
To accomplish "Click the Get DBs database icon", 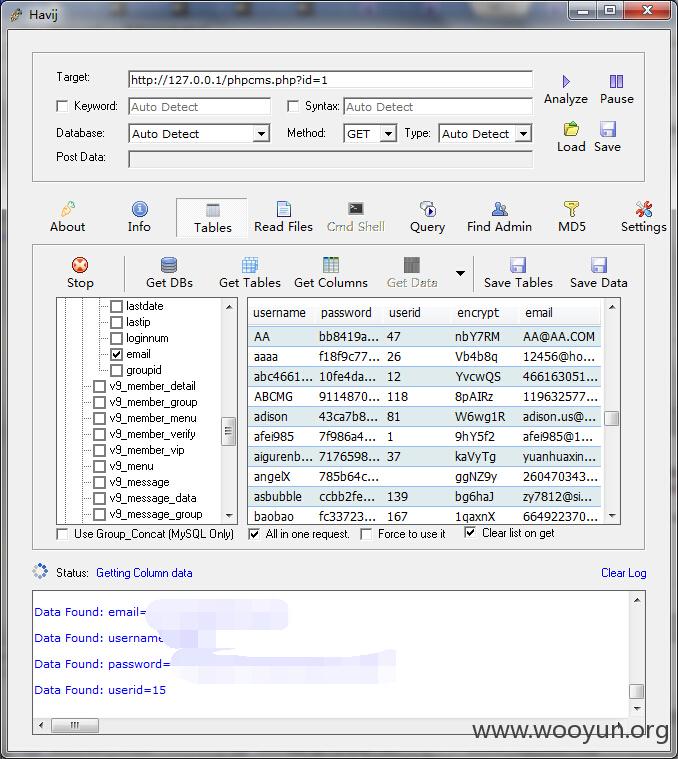I will 169,265.
